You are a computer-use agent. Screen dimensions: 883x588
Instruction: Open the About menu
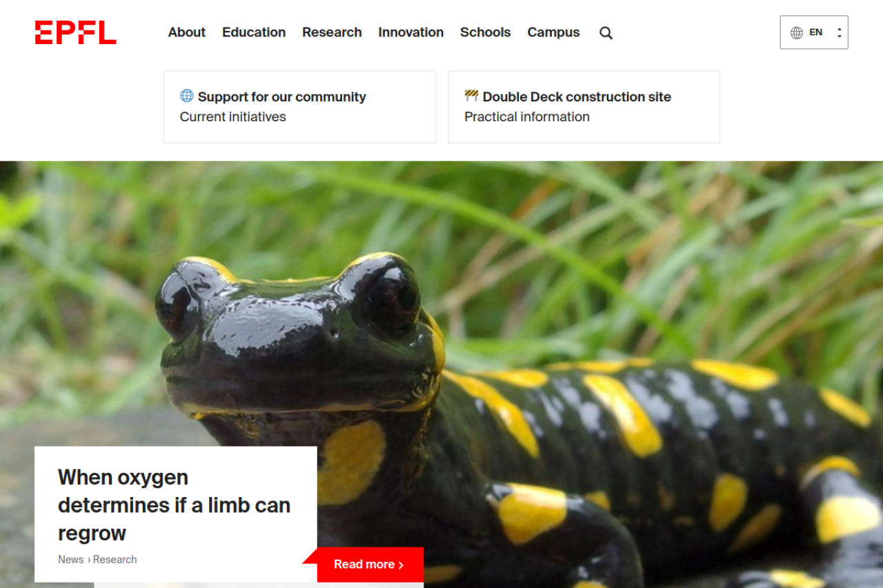tap(187, 32)
